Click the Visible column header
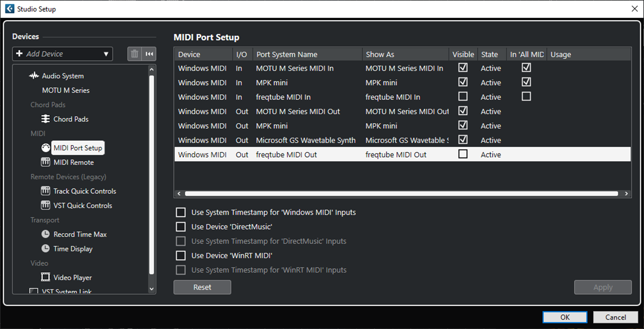 pyautogui.click(x=463, y=54)
